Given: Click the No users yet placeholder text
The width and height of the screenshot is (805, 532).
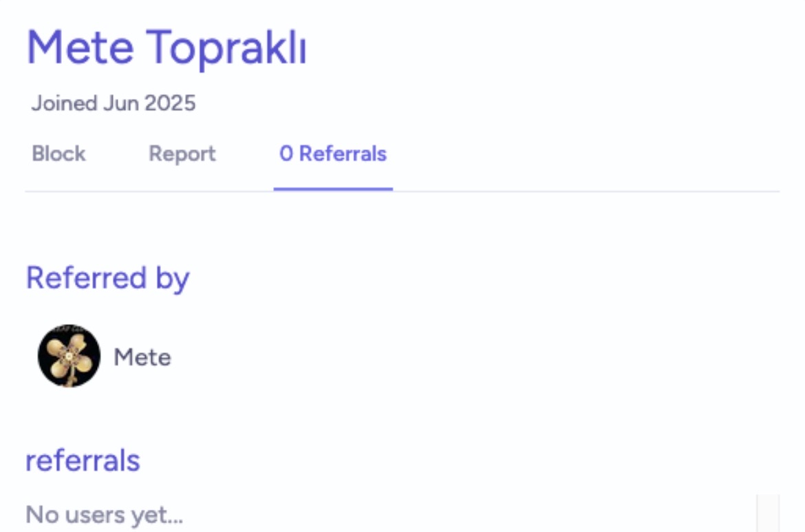Looking at the screenshot, I should (x=104, y=515).
